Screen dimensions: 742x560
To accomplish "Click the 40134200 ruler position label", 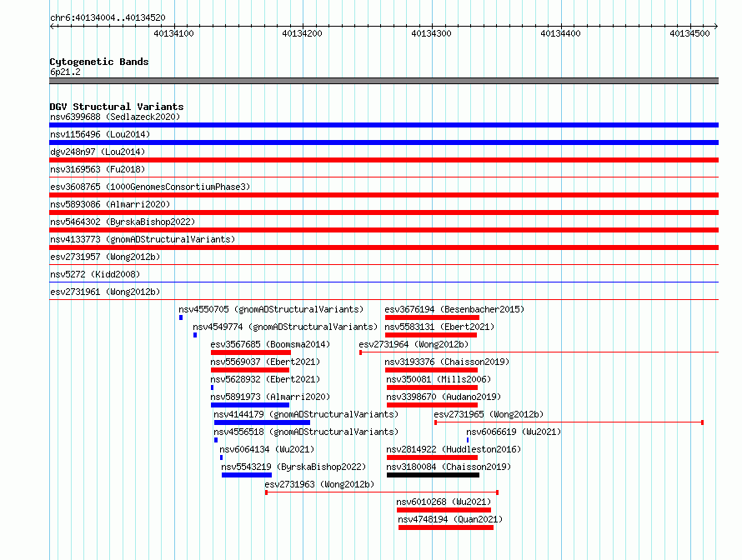I will [302, 33].
